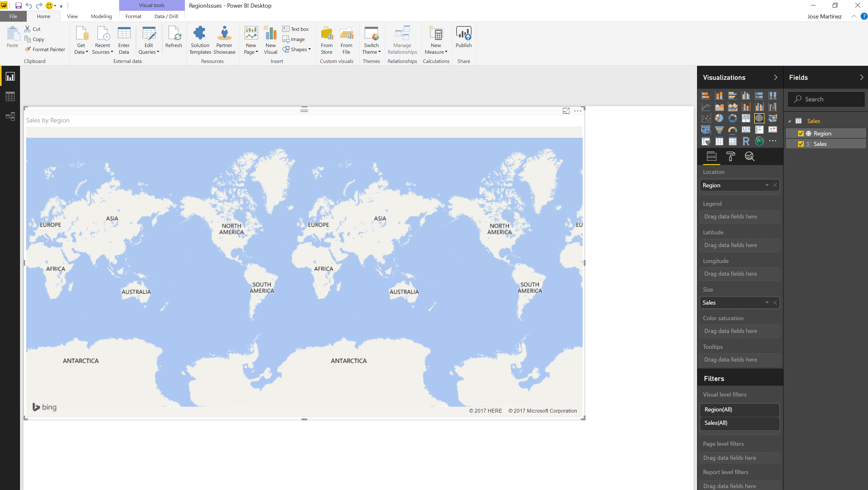
Task: Select the area chart visualization
Action: coord(719,107)
